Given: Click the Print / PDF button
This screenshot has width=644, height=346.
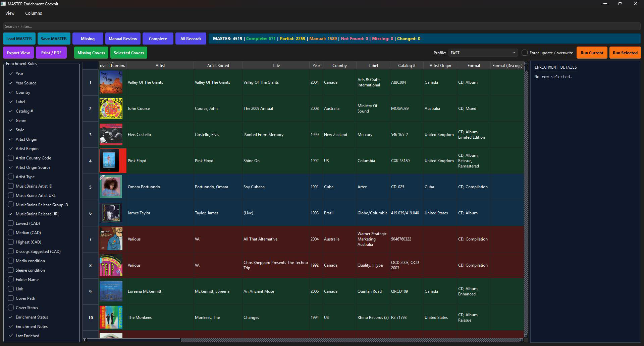Looking at the screenshot, I should point(51,53).
